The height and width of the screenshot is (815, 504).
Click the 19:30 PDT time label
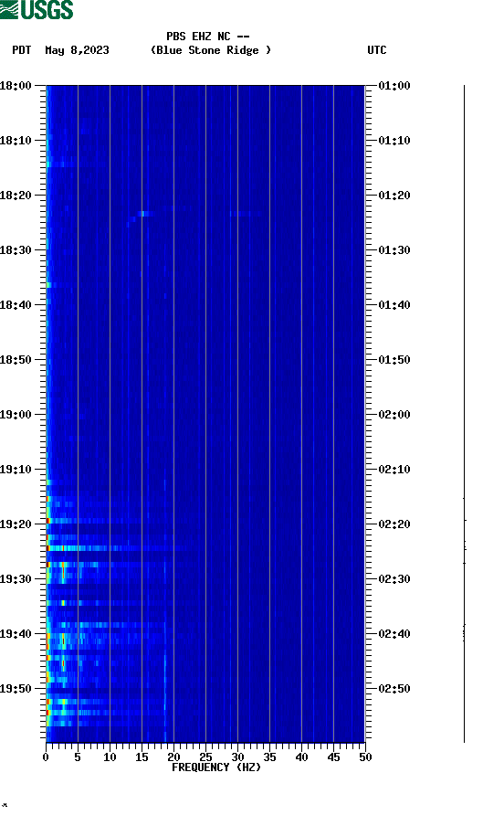[x=16, y=579]
